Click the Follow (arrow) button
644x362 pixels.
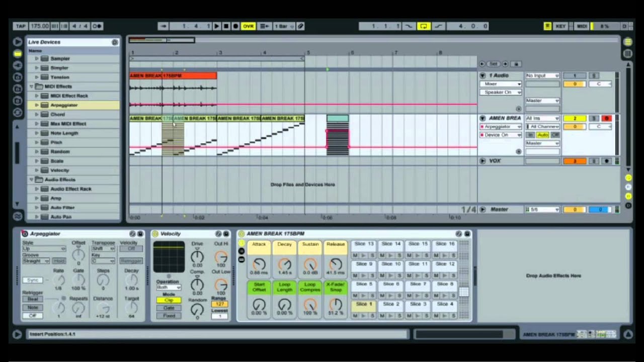(x=163, y=26)
